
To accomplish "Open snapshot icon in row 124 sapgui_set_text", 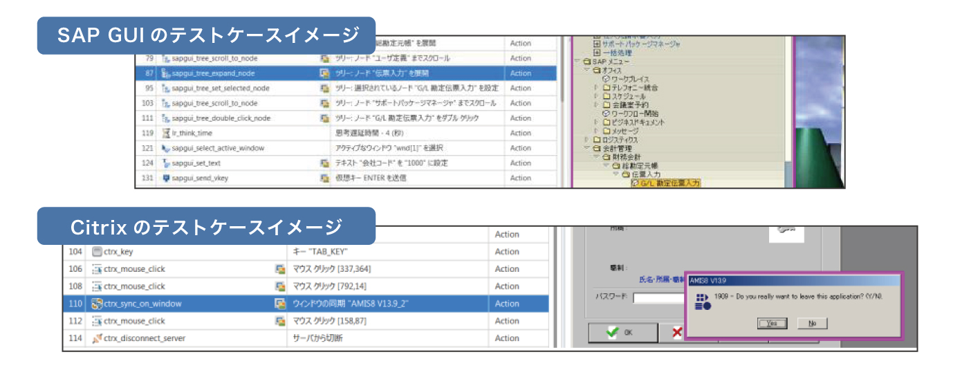I will (324, 163).
